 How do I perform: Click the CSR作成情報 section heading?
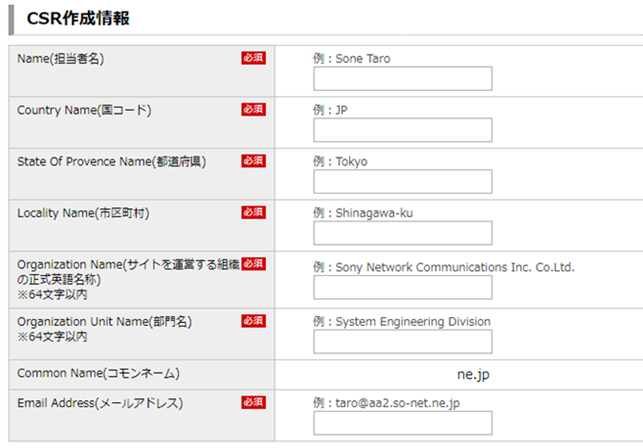(78, 19)
